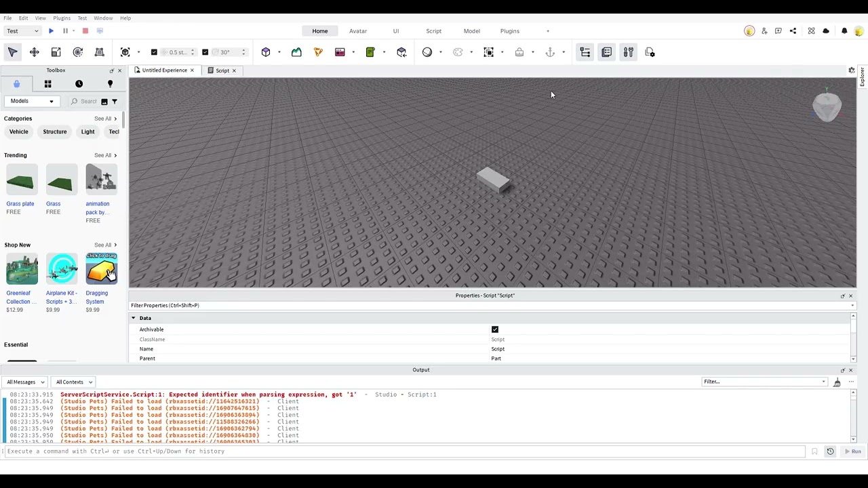The image size is (868, 488).
Task: Open Toolbox Inventory grid tab
Action: (47, 83)
